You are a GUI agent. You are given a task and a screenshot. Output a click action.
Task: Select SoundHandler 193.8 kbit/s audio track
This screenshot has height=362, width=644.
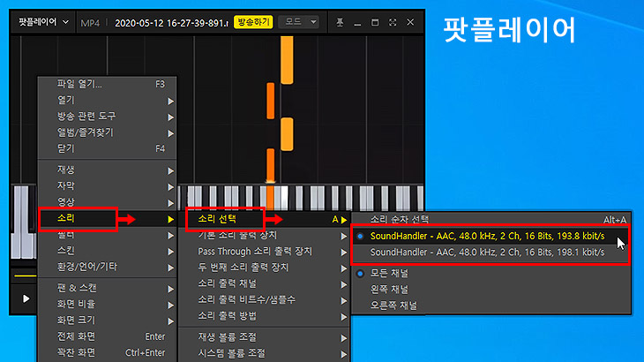pyautogui.click(x=490, y=237)
